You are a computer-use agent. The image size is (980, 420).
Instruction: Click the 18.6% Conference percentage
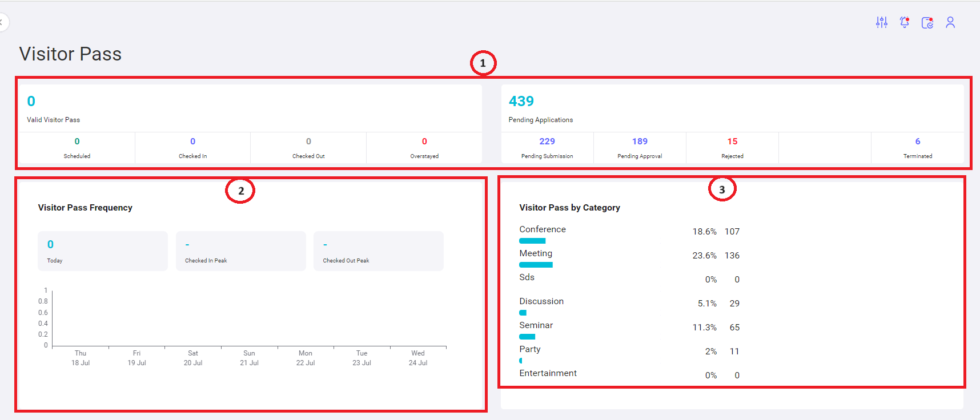[x=705, y=232]
